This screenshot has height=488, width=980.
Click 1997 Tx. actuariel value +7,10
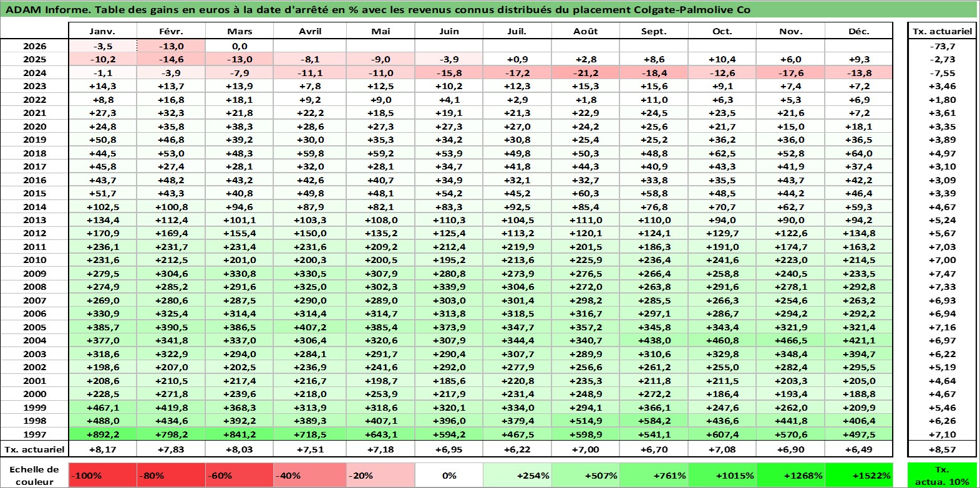pos(943,434)
